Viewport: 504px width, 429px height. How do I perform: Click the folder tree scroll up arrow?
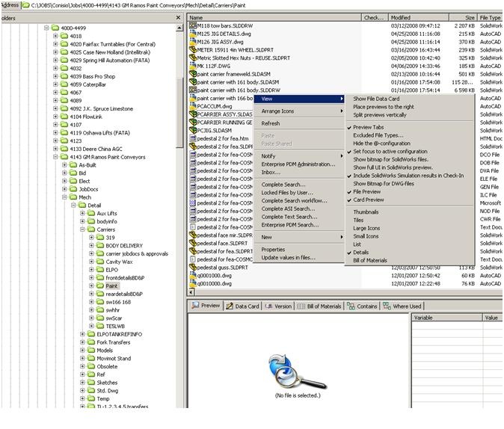pyautogui.click(x=179, y=28)
